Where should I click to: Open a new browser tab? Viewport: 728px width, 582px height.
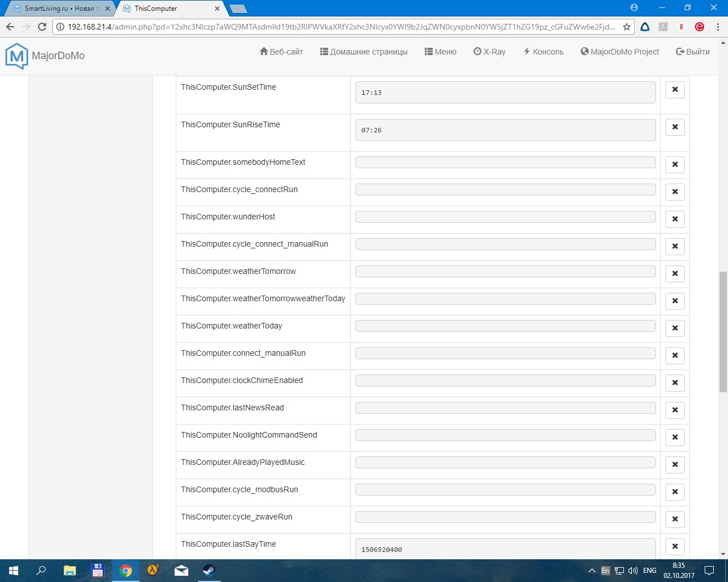click(x=238, y=9)
